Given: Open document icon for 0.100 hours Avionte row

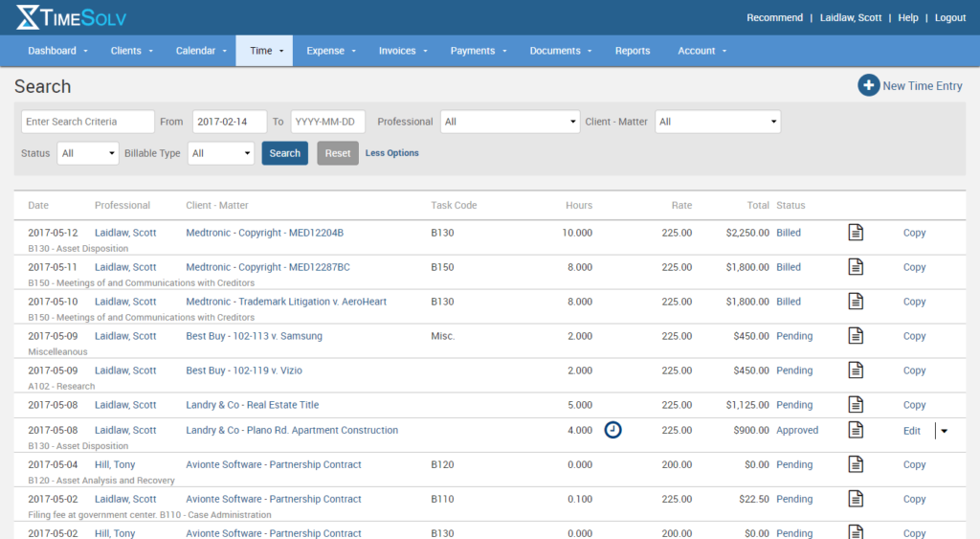Looking at the screenshot, I should point(856,499).
